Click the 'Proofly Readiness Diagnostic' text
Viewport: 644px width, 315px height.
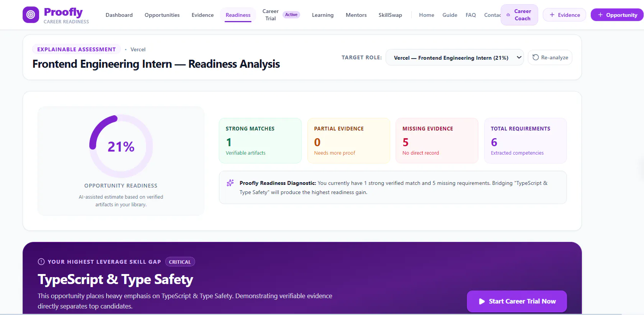(278, 183)
